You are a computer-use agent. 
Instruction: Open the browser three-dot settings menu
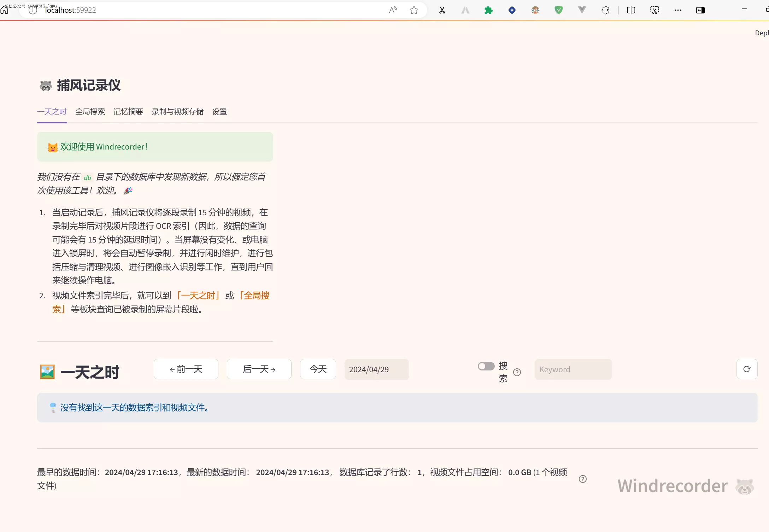point(677,10)
